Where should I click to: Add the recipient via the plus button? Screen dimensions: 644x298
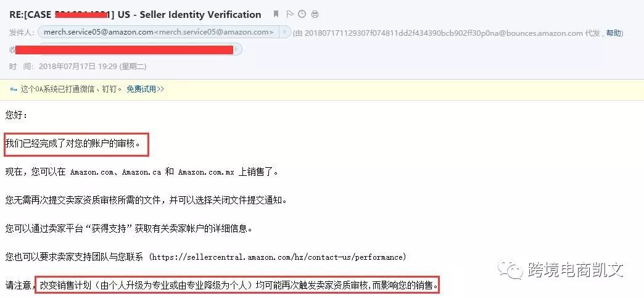point(238,49)
